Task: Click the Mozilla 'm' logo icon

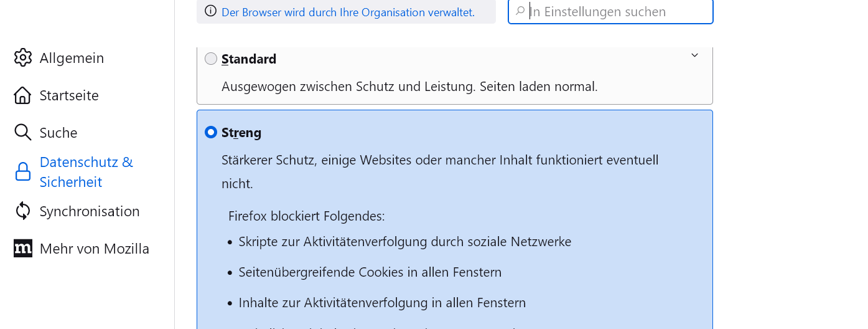Action: (23, 249)
